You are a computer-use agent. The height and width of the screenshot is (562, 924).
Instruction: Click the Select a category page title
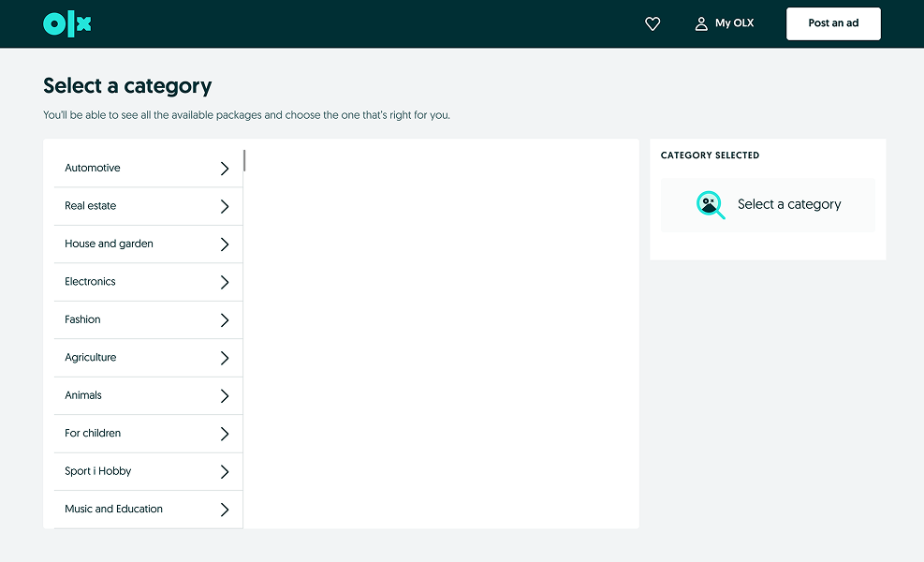127,86
